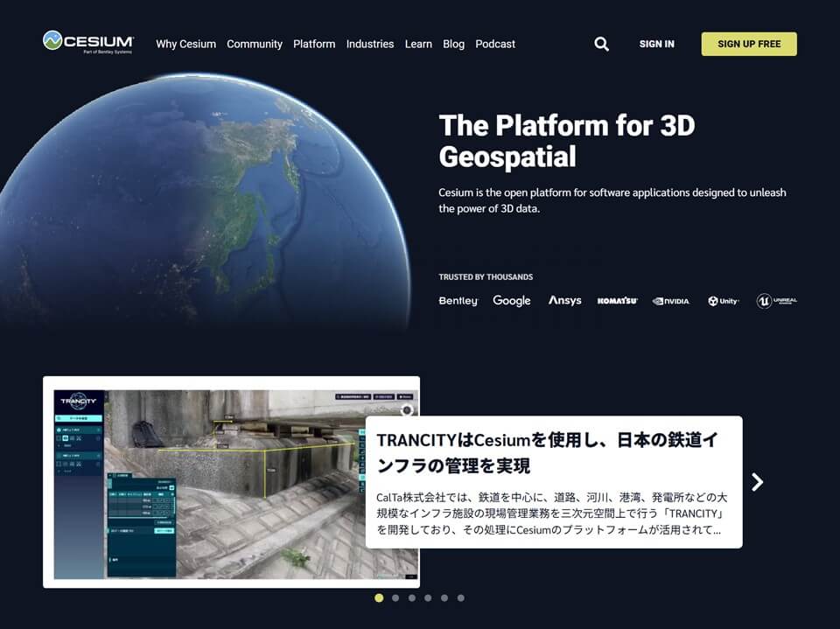This screenshot has height=629, width=840.
Task: Open the search magnifier icon
Action: 601,44
